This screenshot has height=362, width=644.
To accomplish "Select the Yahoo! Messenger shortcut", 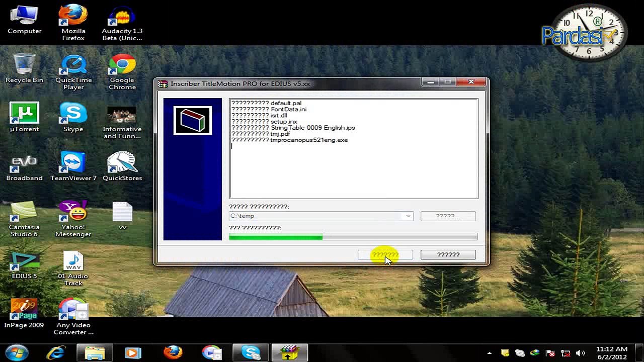I will click(73, 219).
